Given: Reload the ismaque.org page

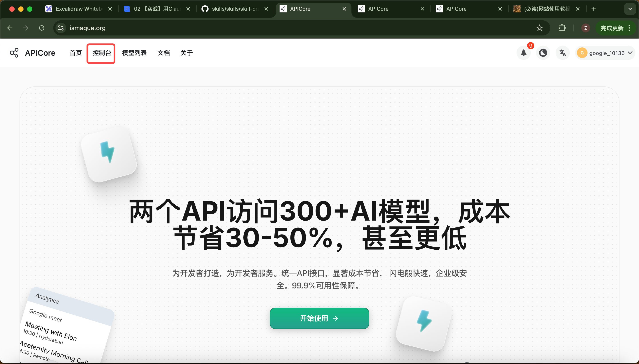Looking at the screenshot, I should (42, 28).
